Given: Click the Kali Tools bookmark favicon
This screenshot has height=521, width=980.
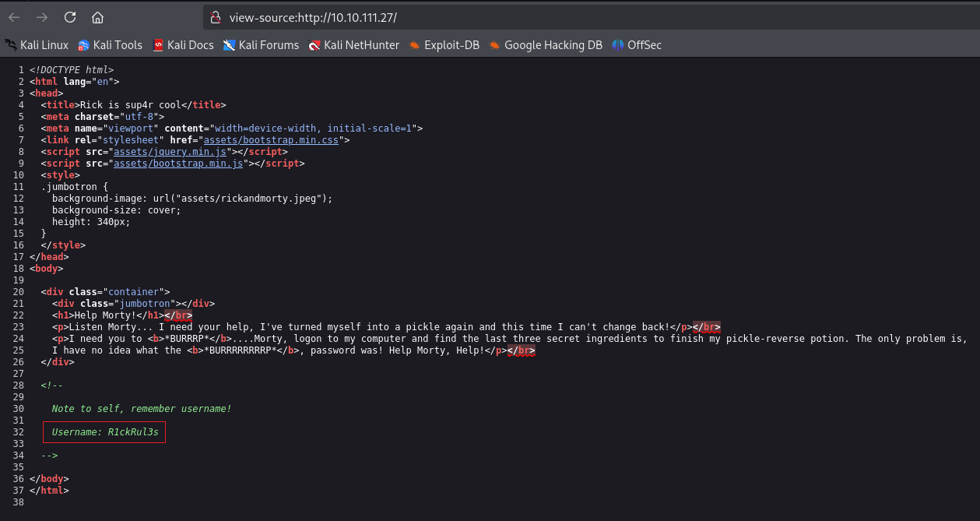Looking at the screenshot, I should tap(83, 44).
